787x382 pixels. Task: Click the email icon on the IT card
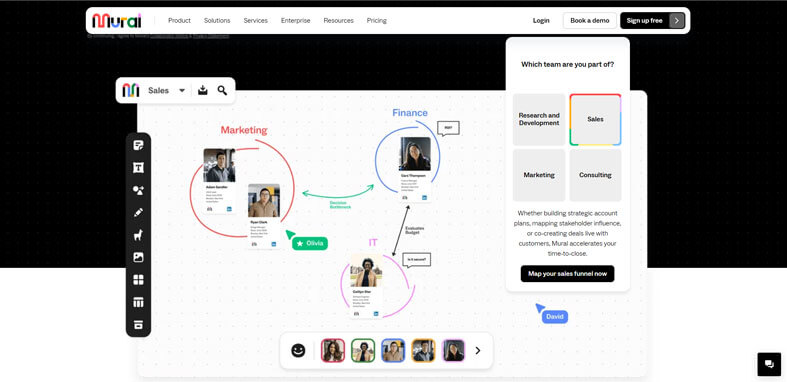pyautogui.click(x=356, y=314)
